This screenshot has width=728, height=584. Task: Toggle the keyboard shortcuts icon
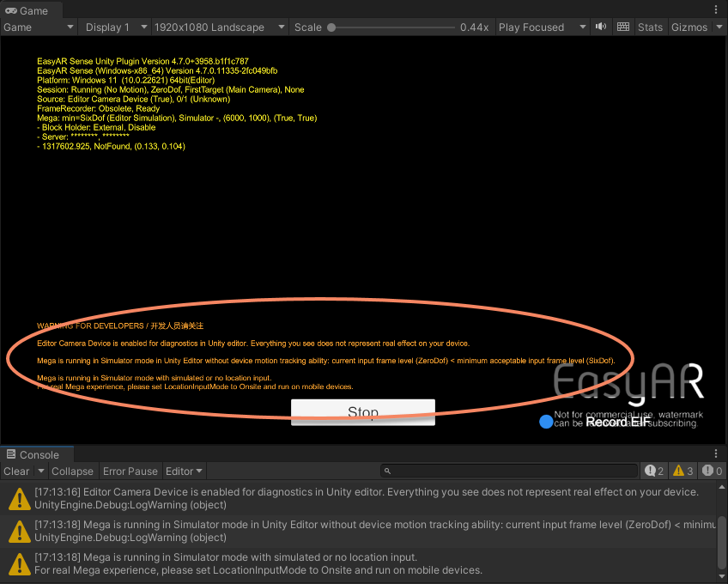[623, 27]
